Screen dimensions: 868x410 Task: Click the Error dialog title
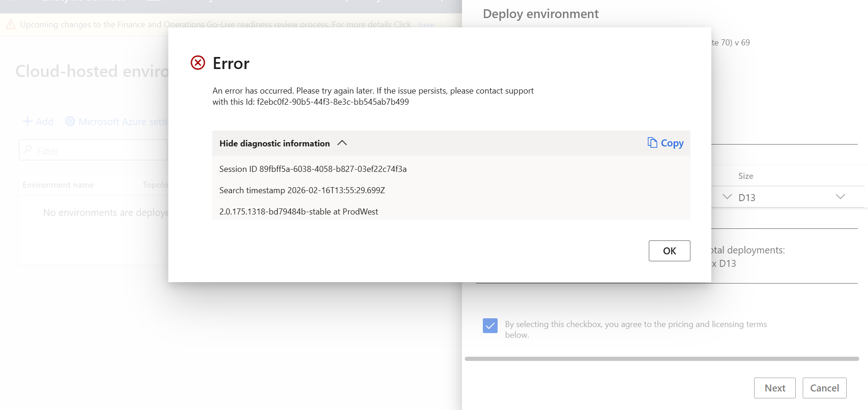coord(231,63)
